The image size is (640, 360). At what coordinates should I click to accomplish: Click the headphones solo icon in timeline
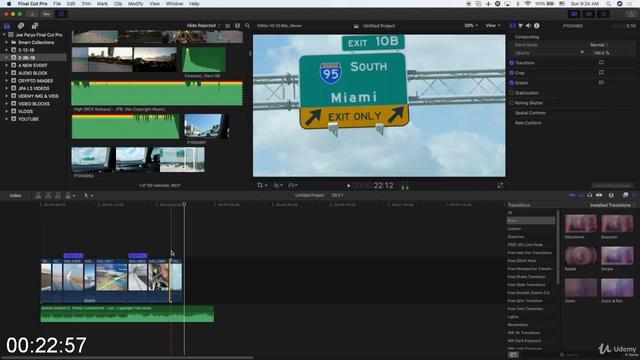pyautogui.click(x=590, y=196)
